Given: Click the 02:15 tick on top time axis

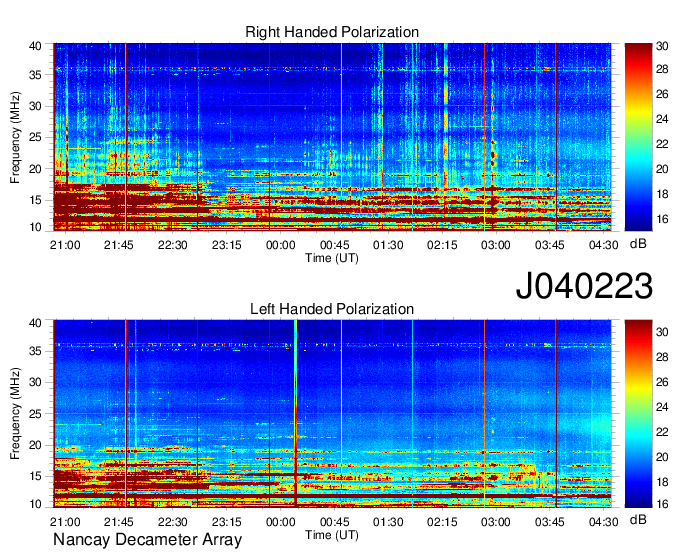Looking at the screenshot, I should coord(442,245).
